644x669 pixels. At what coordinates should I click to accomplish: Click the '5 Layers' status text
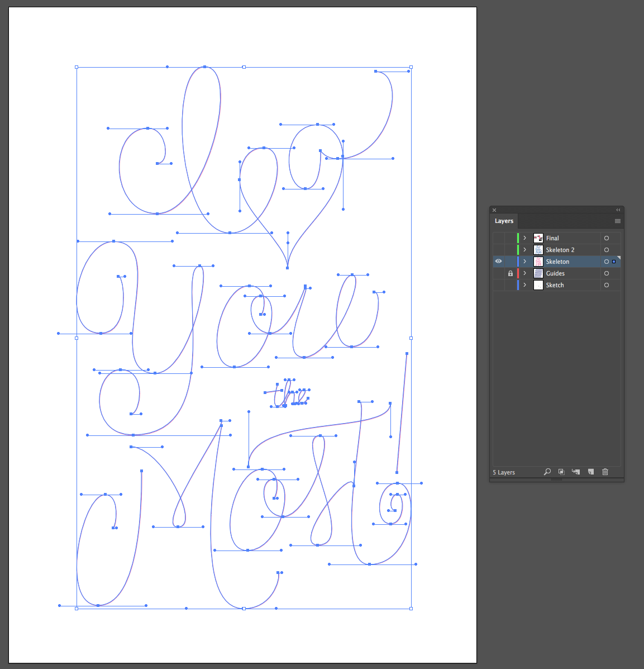(504, 472)
